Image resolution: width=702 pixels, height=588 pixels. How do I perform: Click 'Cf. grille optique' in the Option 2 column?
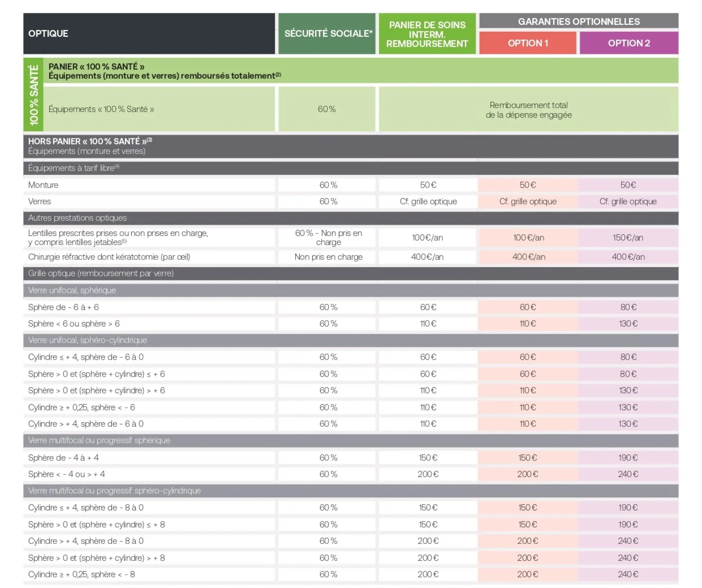628,202
